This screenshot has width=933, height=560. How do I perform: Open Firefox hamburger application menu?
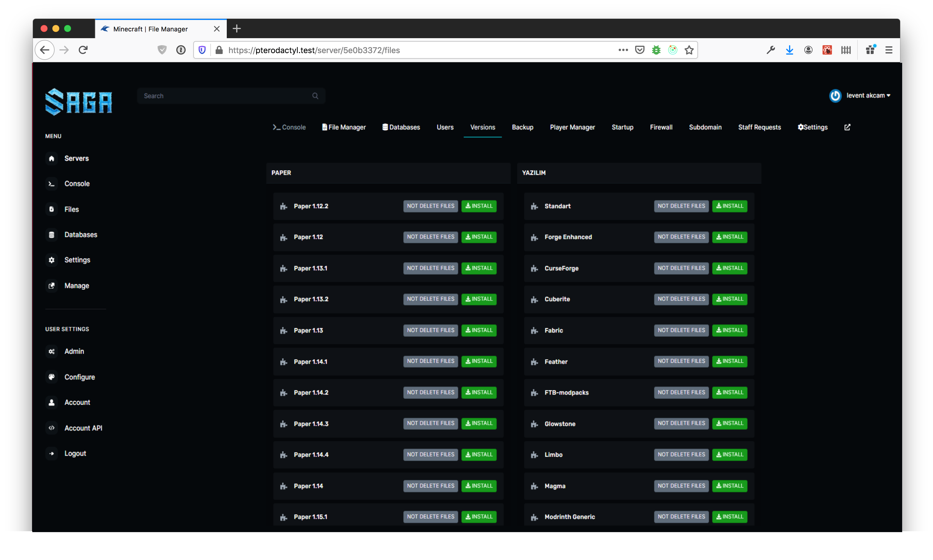[x=889, y=50]
